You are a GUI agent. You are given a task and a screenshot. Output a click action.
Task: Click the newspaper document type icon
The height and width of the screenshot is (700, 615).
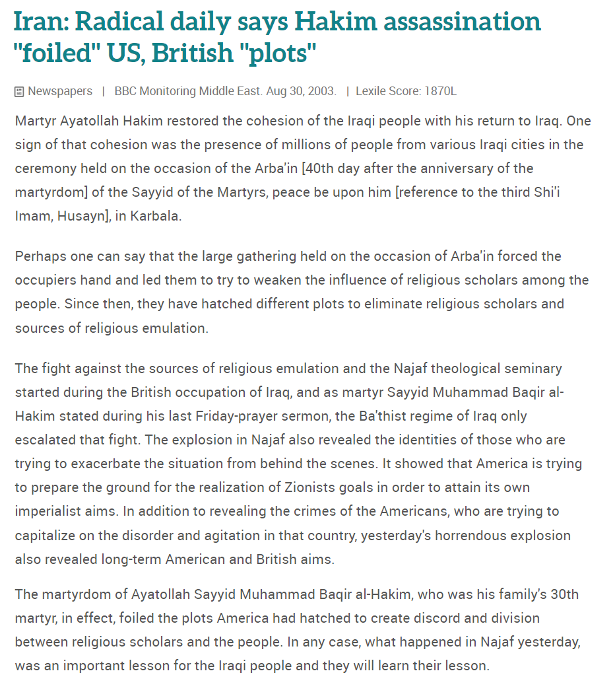point(19,91)
